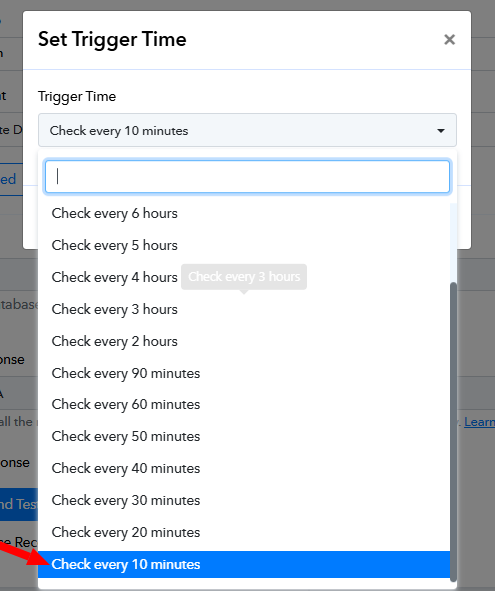The image size is (495, 591).
Task: Open the Learn link behind dialog
Action: [479, 422]
